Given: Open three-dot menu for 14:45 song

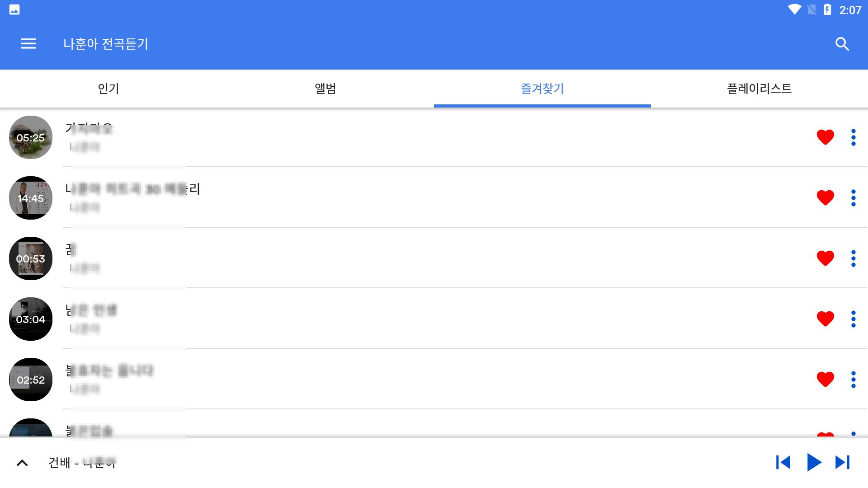Looking at the screenshot, I should coord(853,197).
